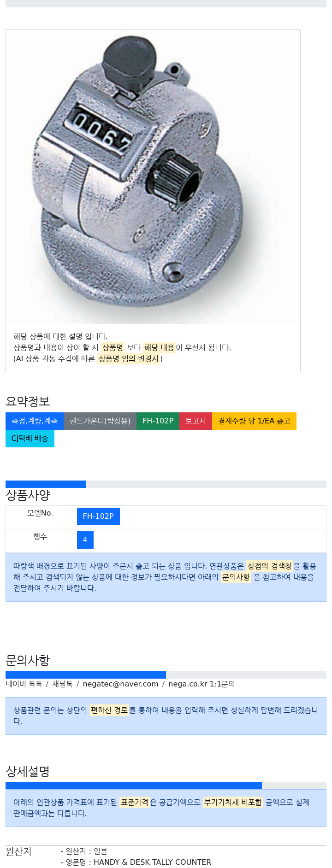The height and width of the screenshot is (868, 332).
Task: Select the row count option 4
Action: (85, 540)
